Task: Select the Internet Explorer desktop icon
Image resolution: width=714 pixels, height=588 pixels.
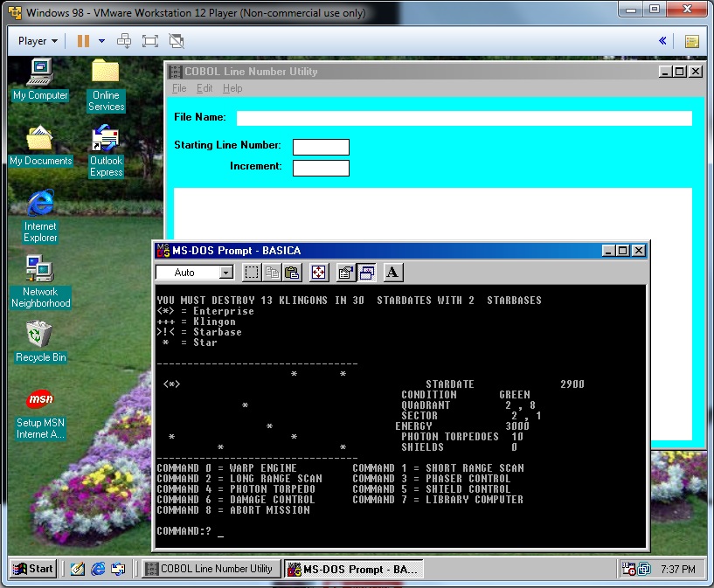Action: (x=40, y=217)
